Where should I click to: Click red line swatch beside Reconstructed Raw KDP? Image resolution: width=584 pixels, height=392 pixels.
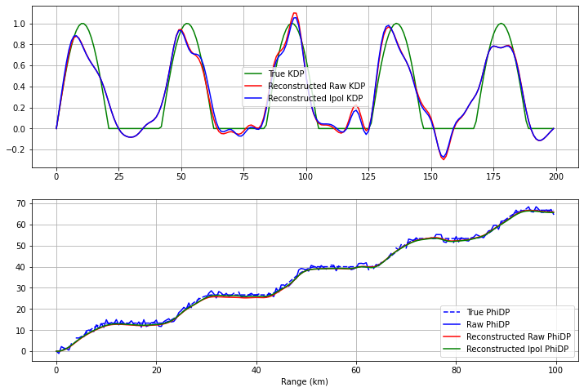[x=253, y=86]
